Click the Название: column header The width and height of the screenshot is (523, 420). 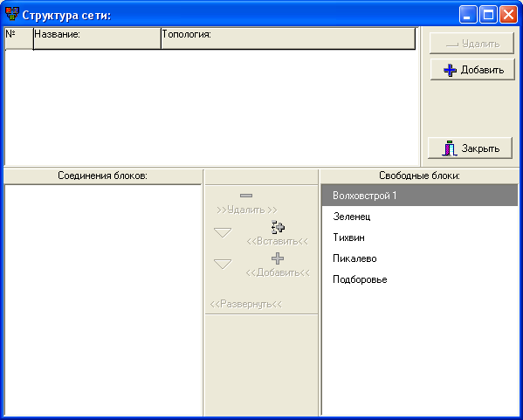(x=97, y=38)
